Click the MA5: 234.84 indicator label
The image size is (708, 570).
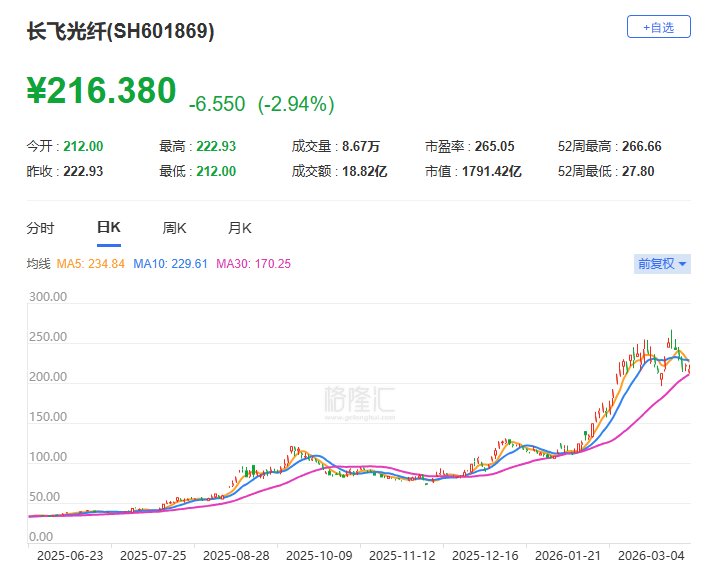click(x=90, y=264)
